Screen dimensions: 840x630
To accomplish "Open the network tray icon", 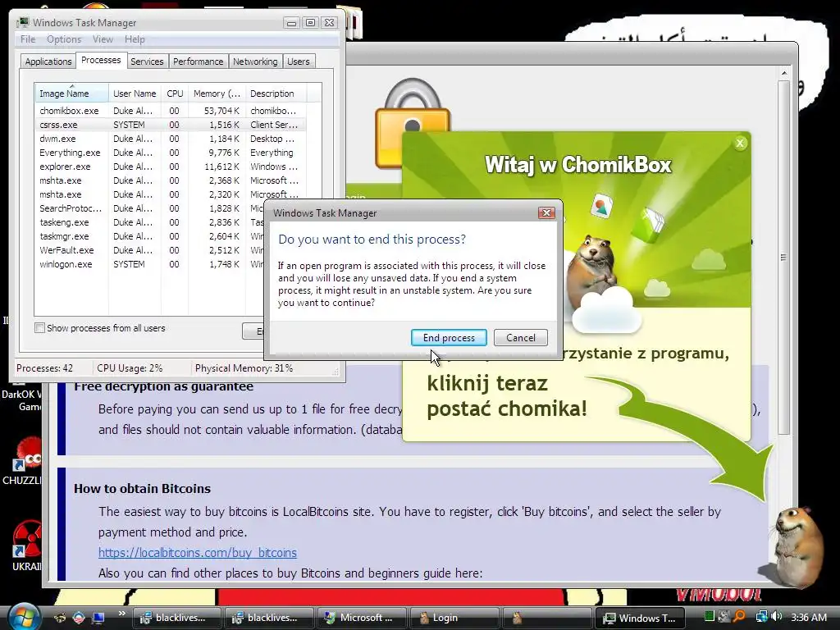I will pos(760,617).
